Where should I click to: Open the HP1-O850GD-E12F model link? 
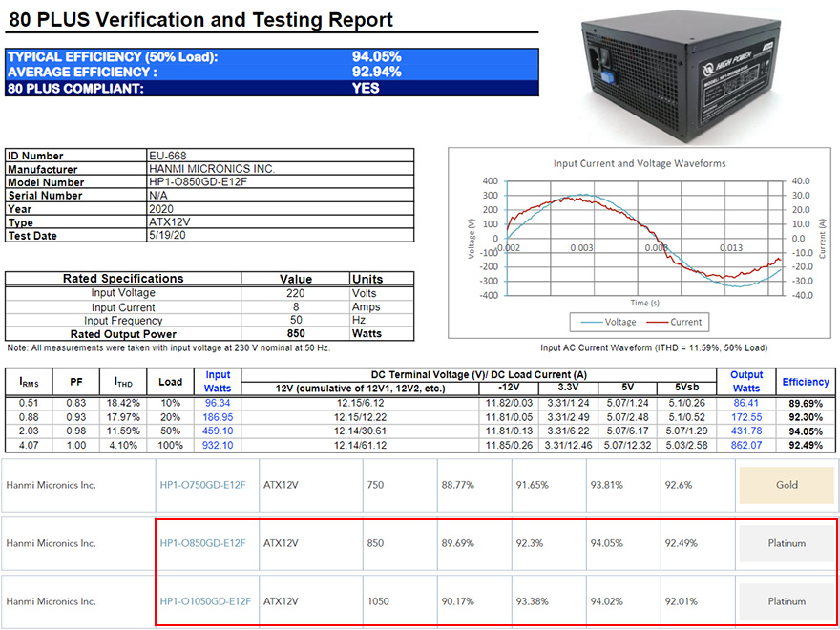click(x=202, y=543)
